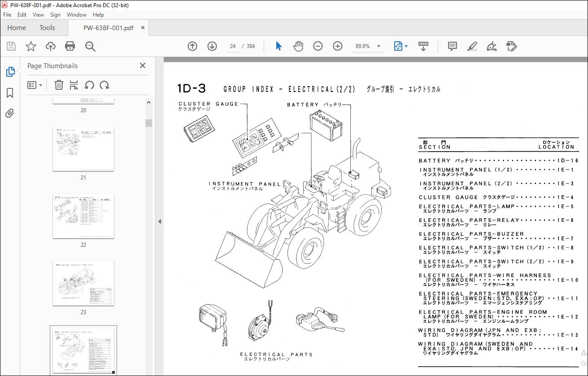Click the thumbnails panel scrollbar handle
This screenshot has width=588, height=376.
pos(148,123)
